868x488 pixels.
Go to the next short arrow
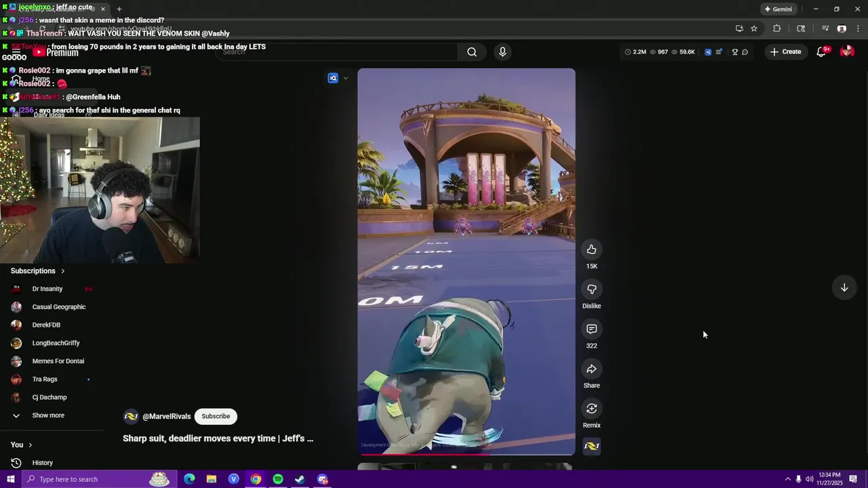(x=844, y=287)
